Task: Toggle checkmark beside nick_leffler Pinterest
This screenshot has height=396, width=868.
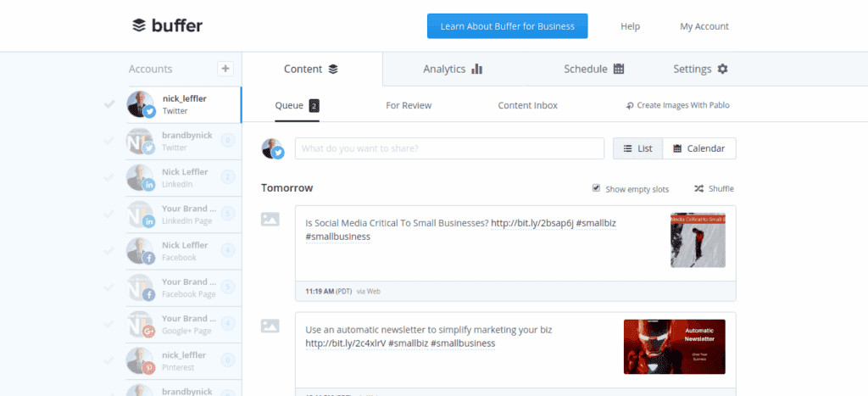Action: coord(109,360)
